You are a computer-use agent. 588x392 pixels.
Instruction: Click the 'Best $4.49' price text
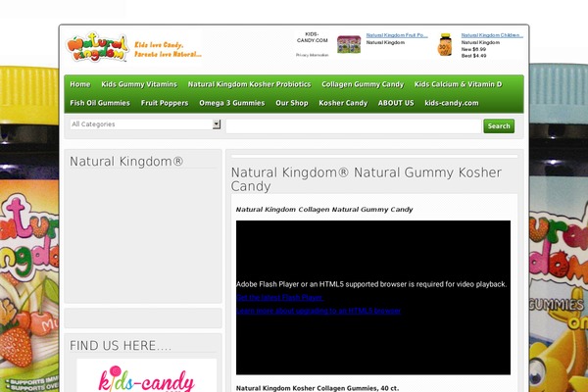(x=473, y=56)
